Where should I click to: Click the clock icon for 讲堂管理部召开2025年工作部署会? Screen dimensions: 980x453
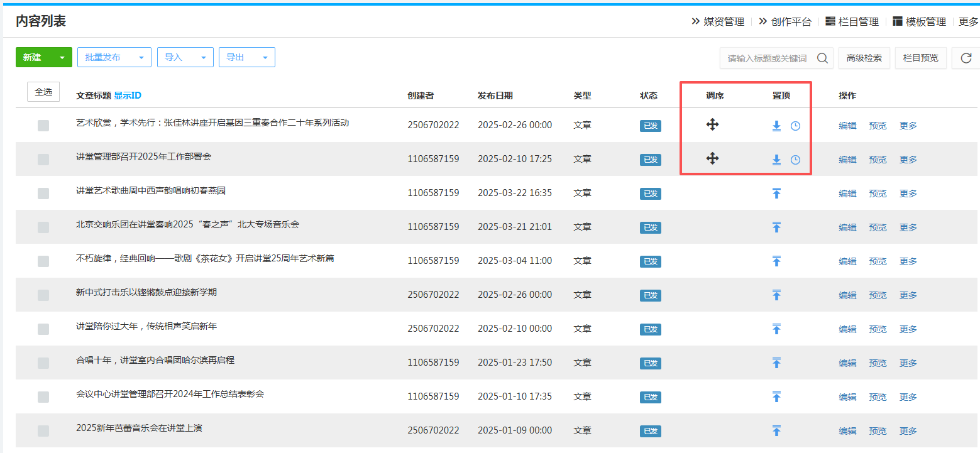(x=795, y=160)
